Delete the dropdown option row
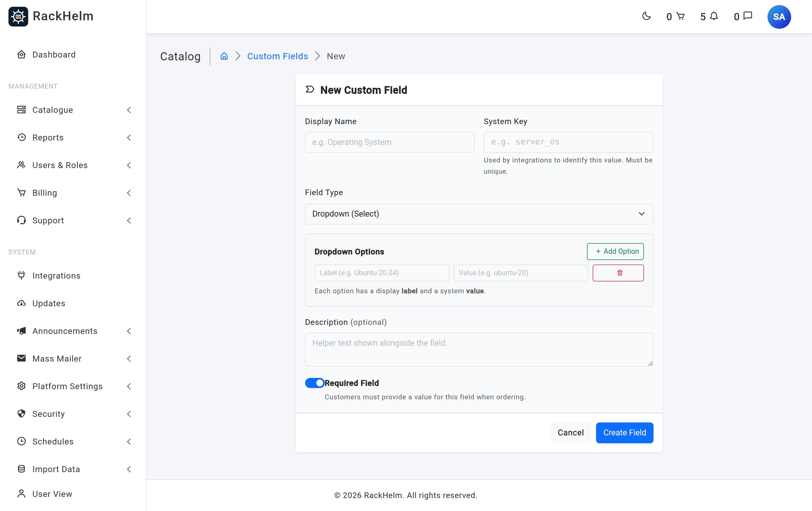Viewport: 812px width, 511px height. (x=618, y=273)
